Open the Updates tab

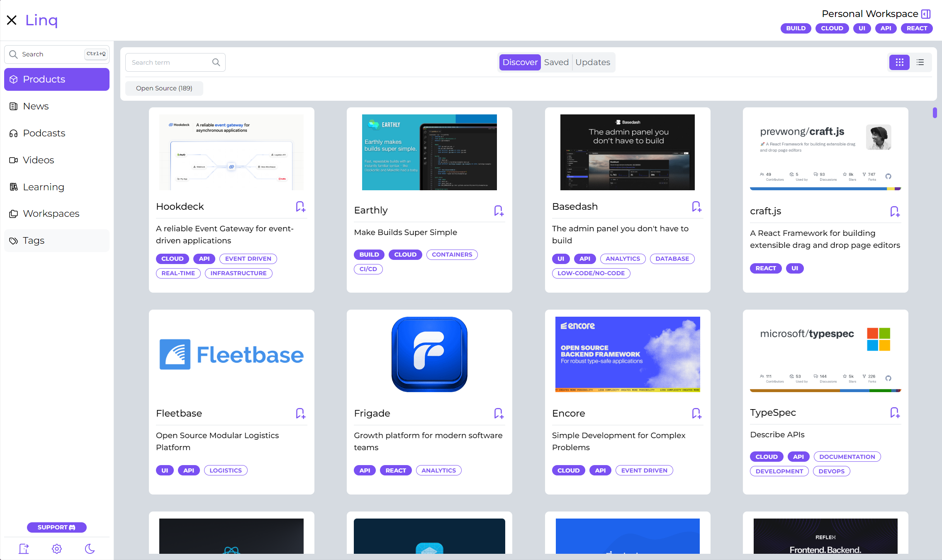pos(593,62)
